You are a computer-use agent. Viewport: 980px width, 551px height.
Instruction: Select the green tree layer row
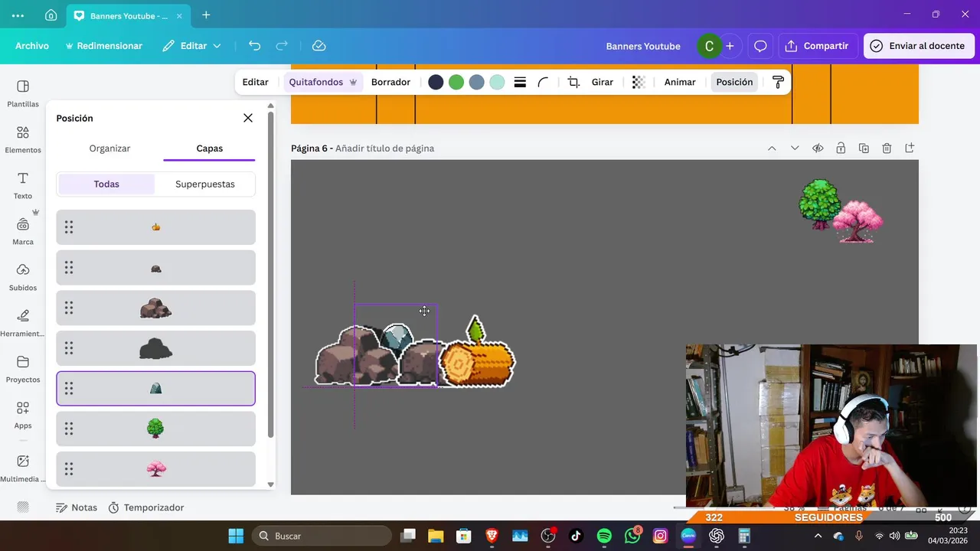[x=155, y=429]
